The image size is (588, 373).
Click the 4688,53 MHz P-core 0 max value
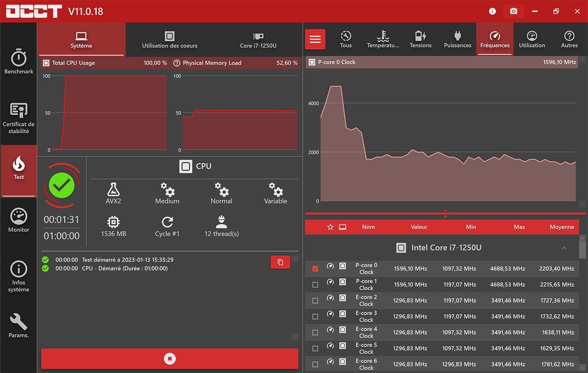point(507,269)
